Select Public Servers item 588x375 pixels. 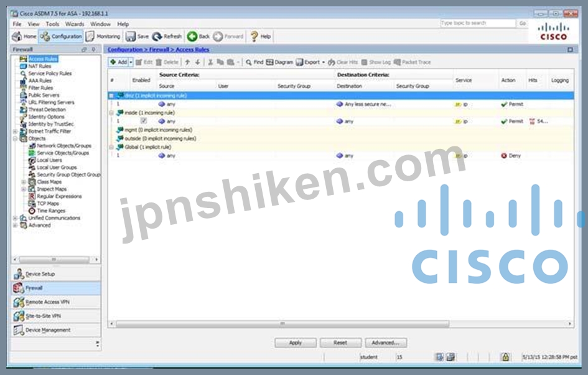pyautogui.click(x=44, y=95)
